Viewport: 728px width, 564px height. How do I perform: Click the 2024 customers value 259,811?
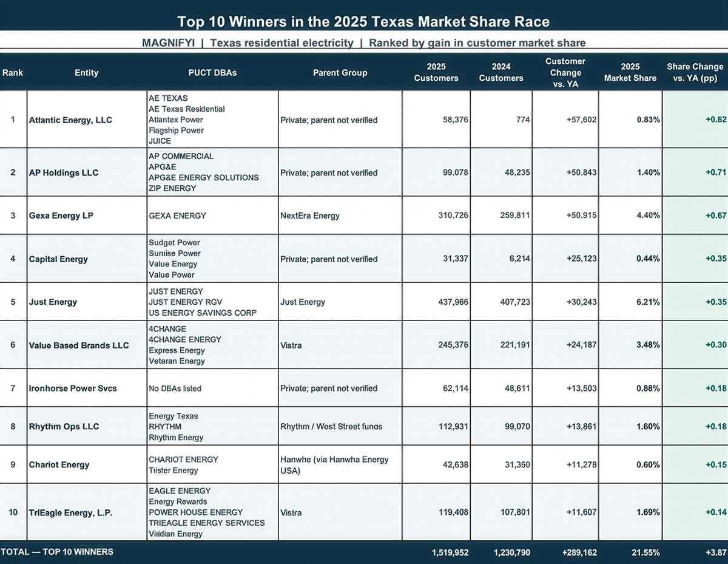pyautogui.click(x=515, y=216)
